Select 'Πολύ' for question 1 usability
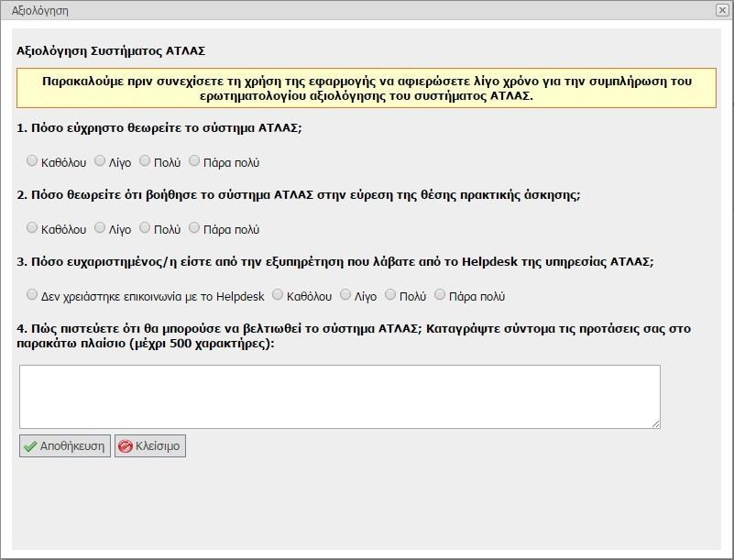Screen dimensions: 734x560 [x=145, y=161]
